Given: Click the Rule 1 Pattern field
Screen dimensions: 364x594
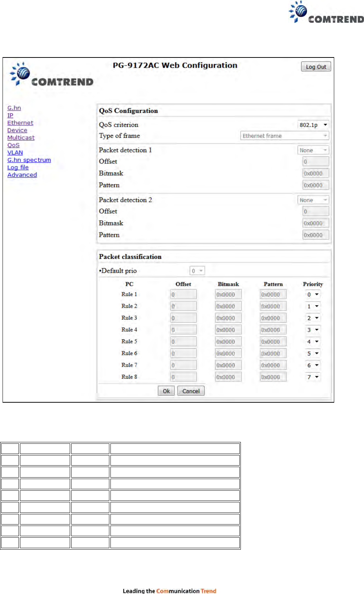Looking at the screenshot, I should 273,294.
